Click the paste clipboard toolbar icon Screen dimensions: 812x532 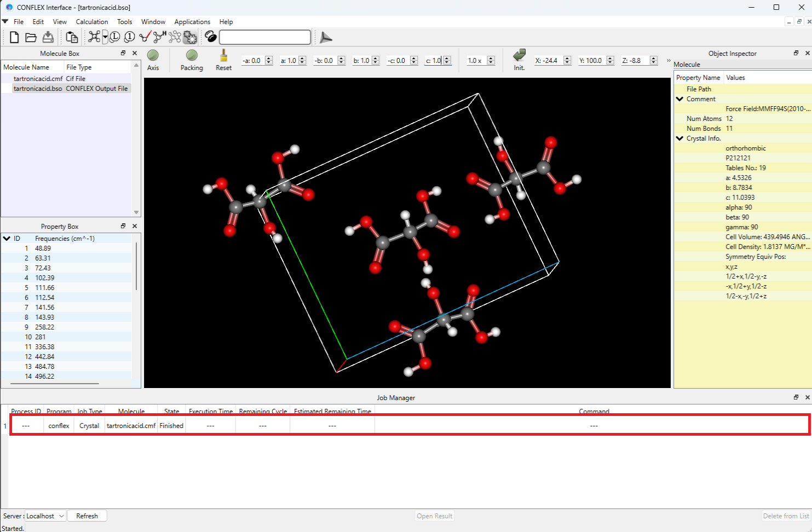pyautogui.click(x=72, y=37)
